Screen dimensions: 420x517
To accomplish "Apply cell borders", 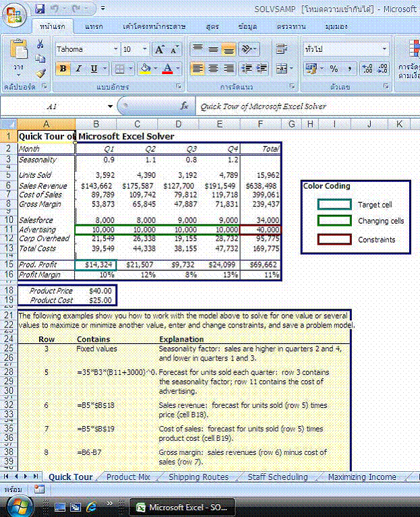I will point(120,69).
